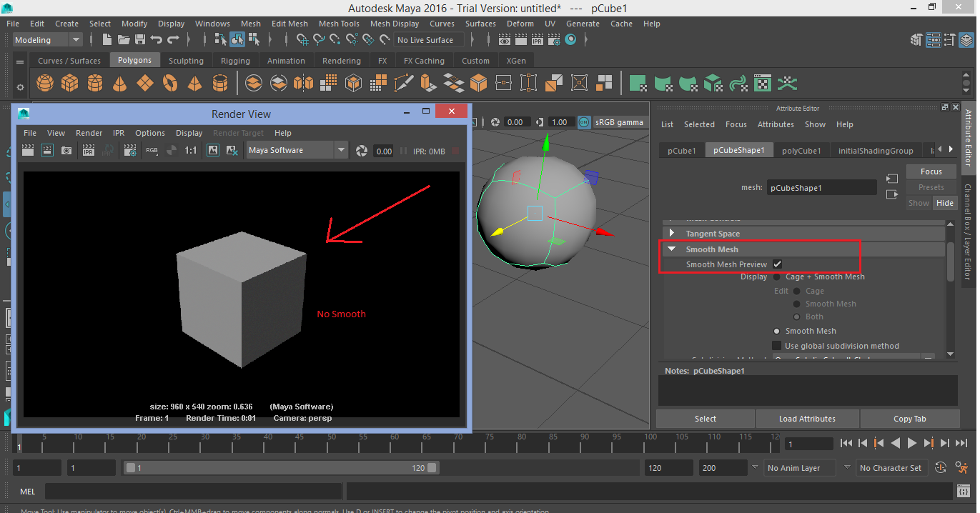Start IPR render in Render View toolbar

tap(89, 150)
